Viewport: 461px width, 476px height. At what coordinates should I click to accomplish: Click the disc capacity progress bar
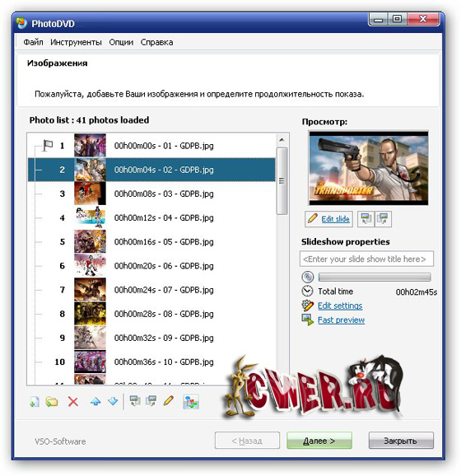(375, 277)
